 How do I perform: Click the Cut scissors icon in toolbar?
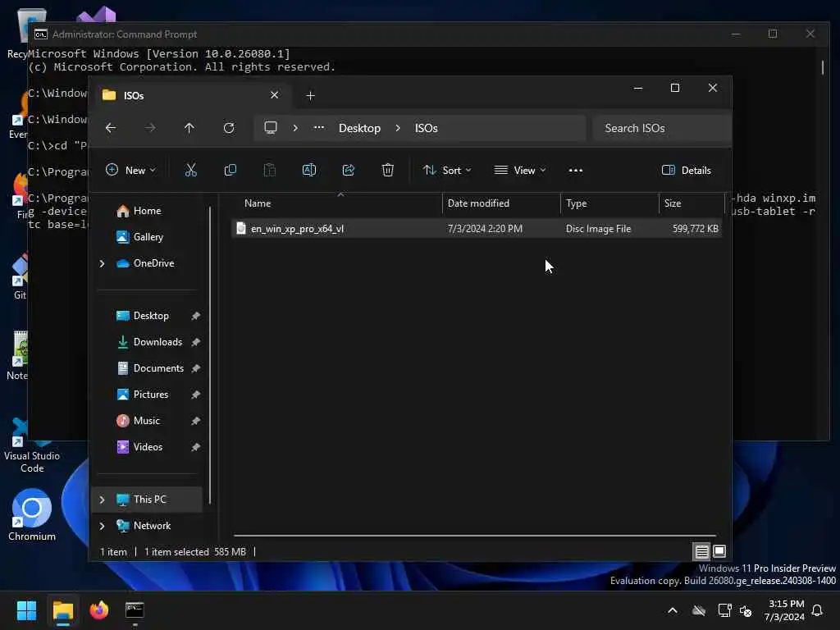[x=190, y=171]
